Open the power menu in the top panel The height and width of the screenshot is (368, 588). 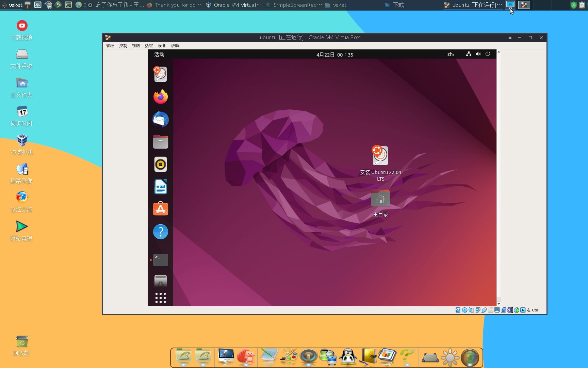pyautogui.click(x=488, y=54)
